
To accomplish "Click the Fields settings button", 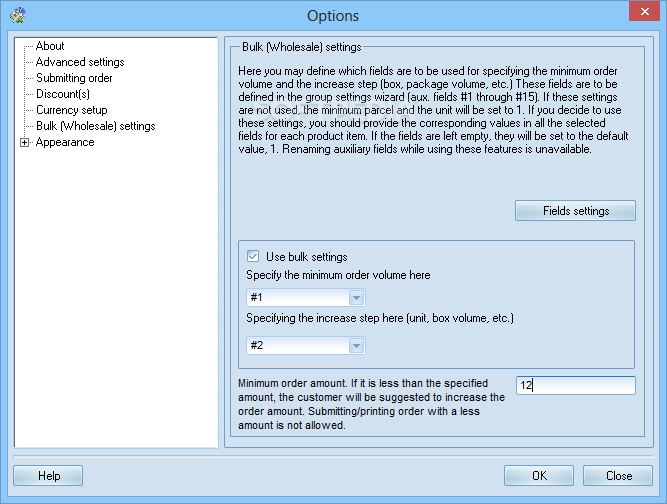I will point(576,211).
